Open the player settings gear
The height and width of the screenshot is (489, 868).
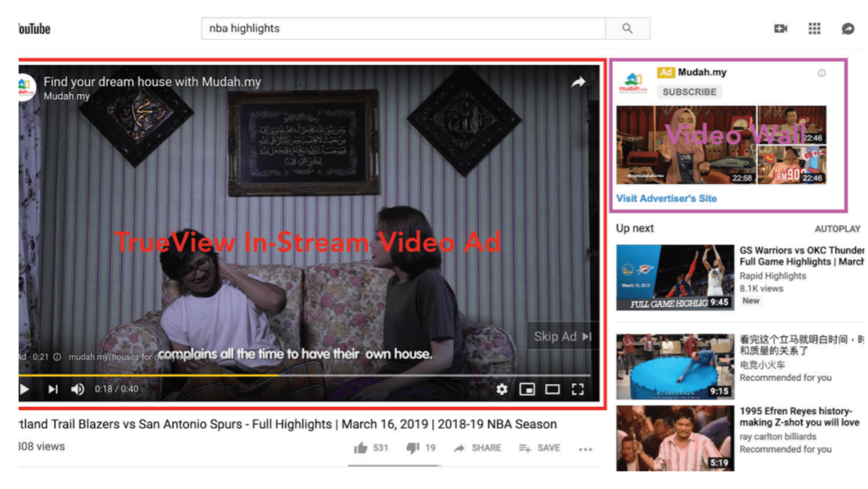click(x=502, y=389)
